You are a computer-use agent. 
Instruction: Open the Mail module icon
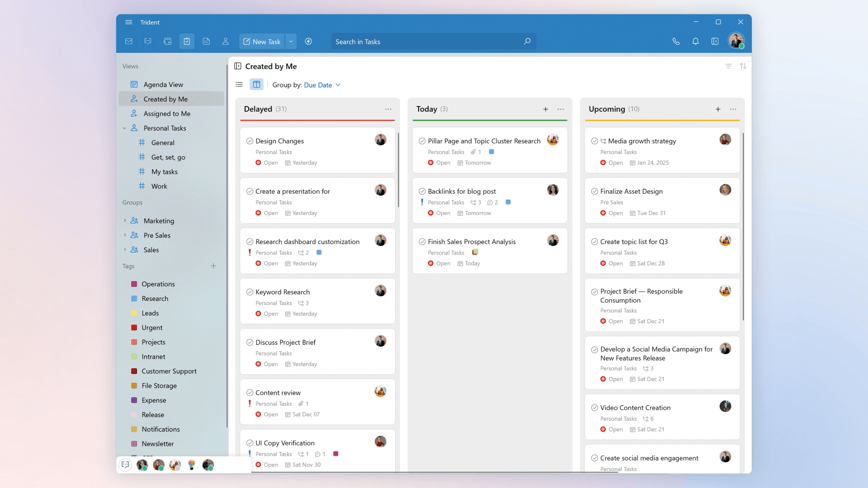click(x=129, y=42)
